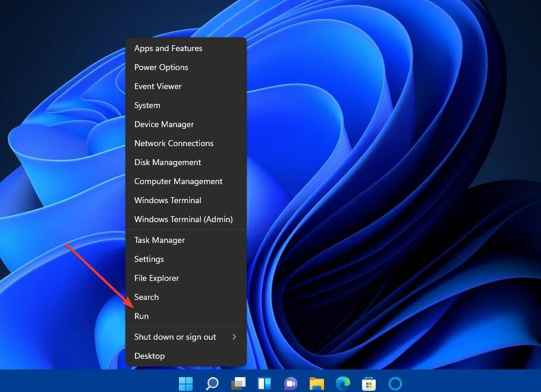This screenshot has height=392, width=541.
Task: Open Event Viewer
Action: coord(158,86)
